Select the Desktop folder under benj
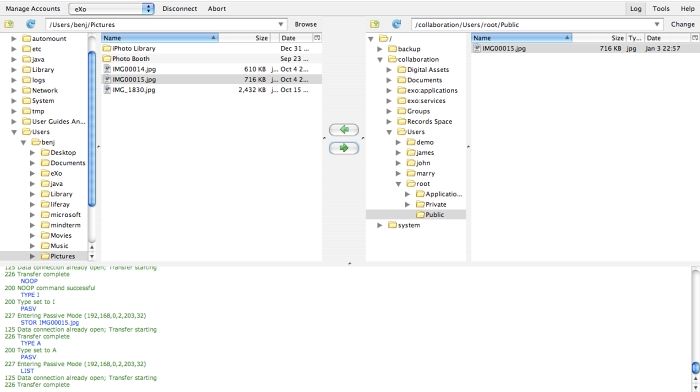 click(x=58, y=153)
